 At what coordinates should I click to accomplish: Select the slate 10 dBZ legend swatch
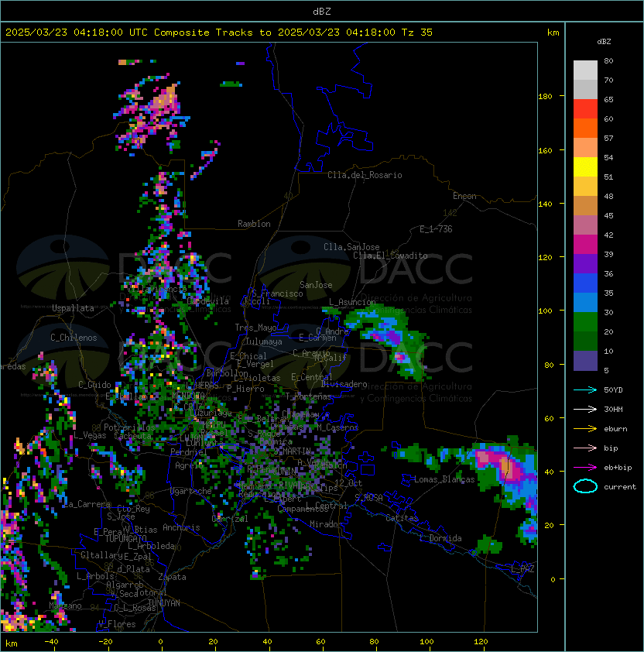point(585,361)
